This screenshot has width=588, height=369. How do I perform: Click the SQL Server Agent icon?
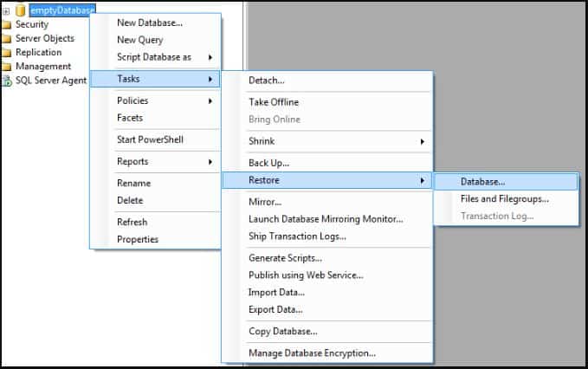click(7, 81)
